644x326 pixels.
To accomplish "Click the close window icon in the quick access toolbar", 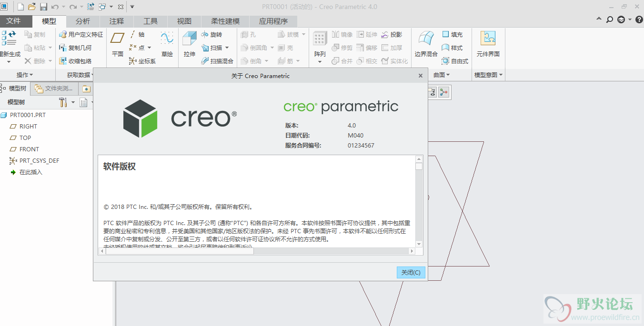I will (x=120, y=7).
